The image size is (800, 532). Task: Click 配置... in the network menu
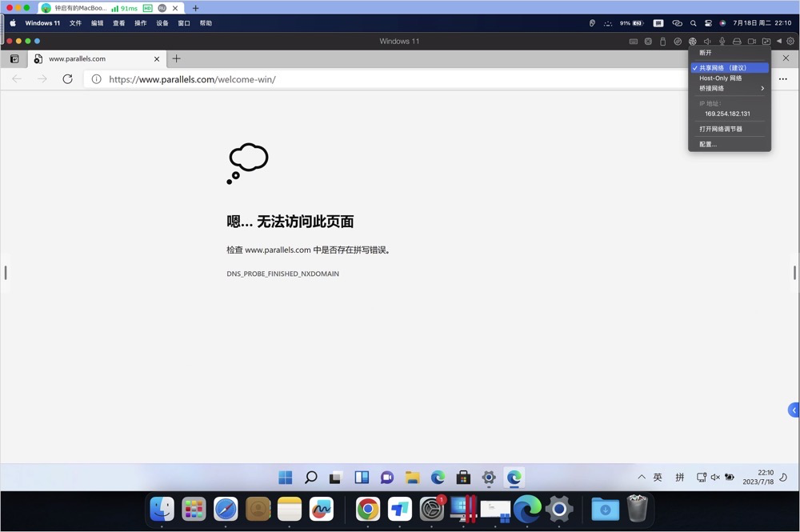(708, 145)
